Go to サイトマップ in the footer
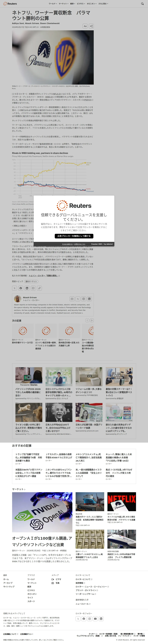 pos(9,587)
